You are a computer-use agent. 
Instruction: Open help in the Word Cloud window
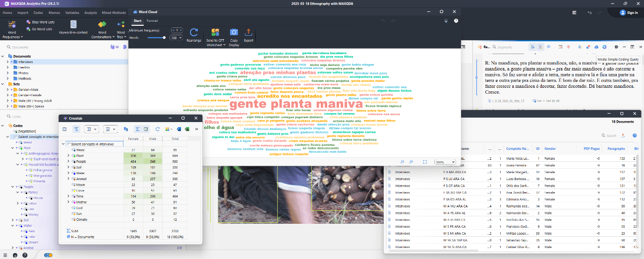pyautogui.click(x=456, y=21)
